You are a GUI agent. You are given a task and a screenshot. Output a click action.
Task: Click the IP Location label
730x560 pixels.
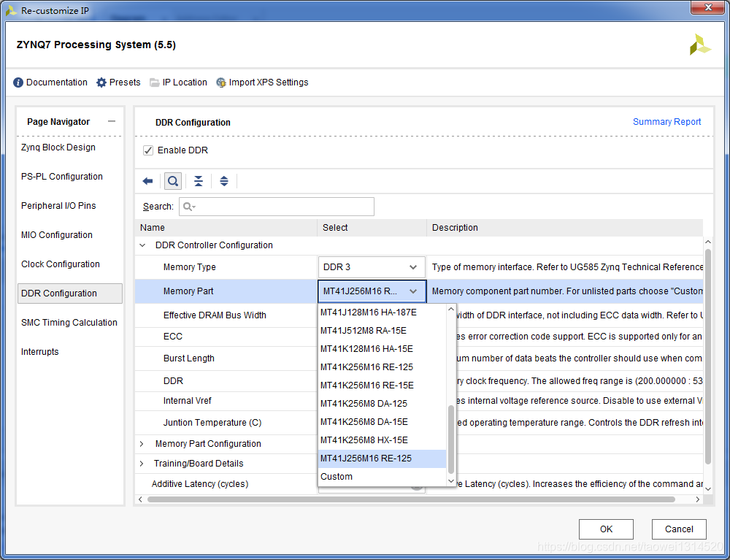click(x=185, y=83)
